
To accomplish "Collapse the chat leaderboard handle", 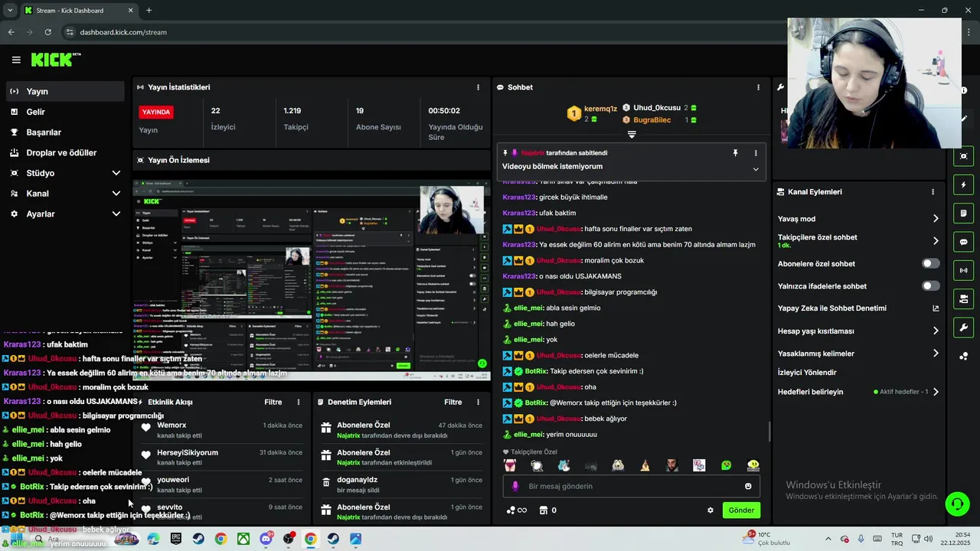I will (632, 134).
